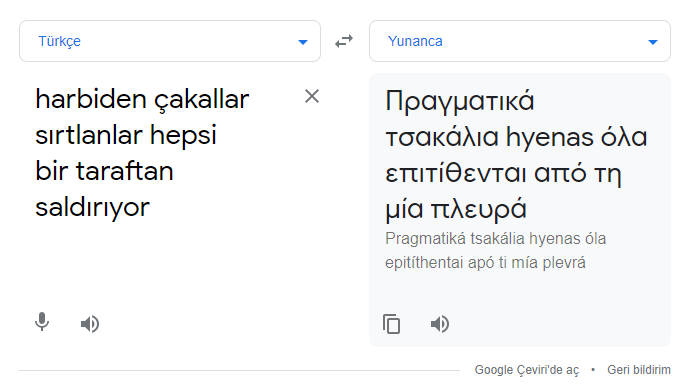The width and height of the screenshot is (686, 392).
Task: Select the romanized text Pragmatiká tsakália
Action: (455, 239)
